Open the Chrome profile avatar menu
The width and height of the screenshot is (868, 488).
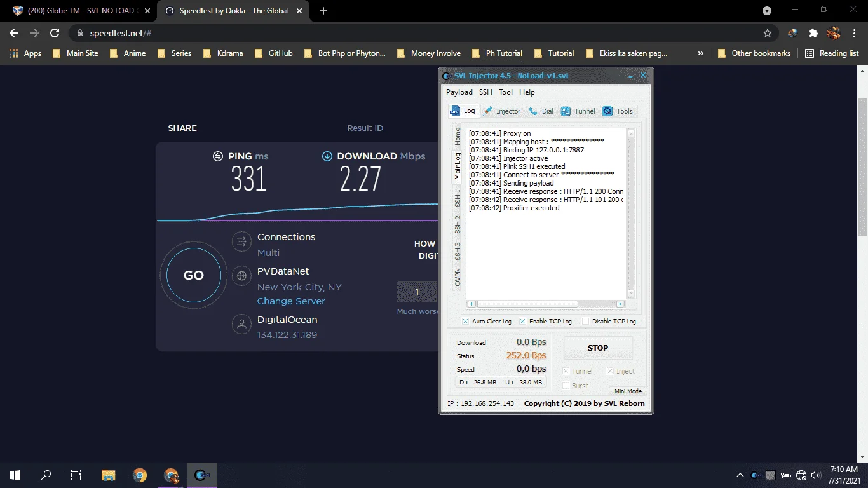[834, 33]
